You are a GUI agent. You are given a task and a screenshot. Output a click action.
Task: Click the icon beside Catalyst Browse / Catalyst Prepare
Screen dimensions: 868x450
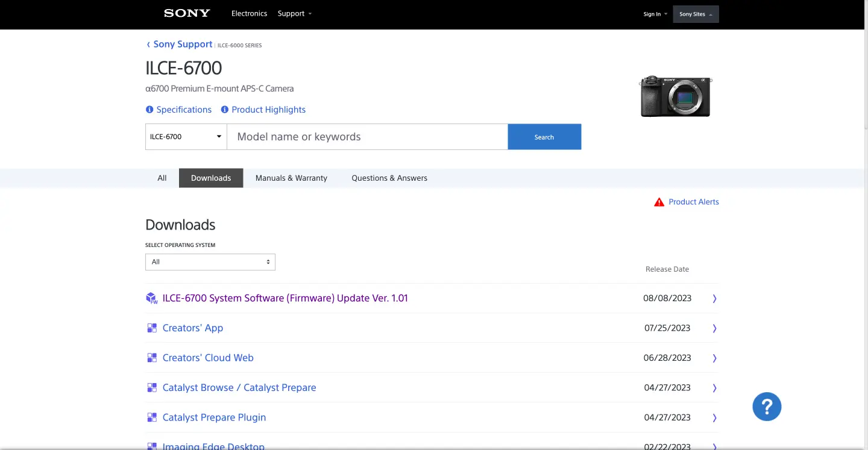coord(152,388)
